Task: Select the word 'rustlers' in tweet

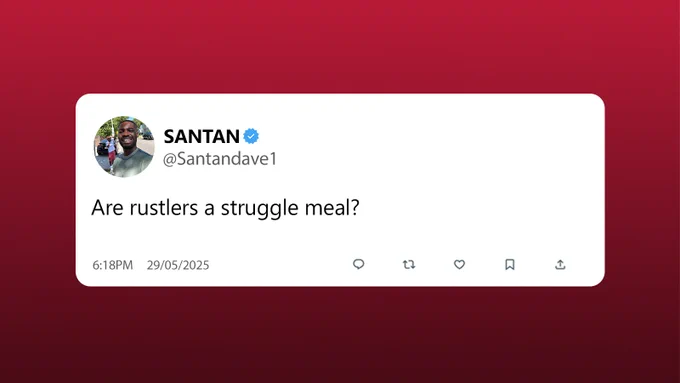Action: pos(164,207)
